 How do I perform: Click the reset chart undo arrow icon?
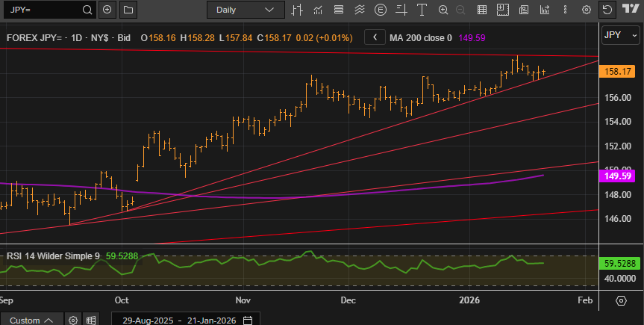tap(607, 10)
